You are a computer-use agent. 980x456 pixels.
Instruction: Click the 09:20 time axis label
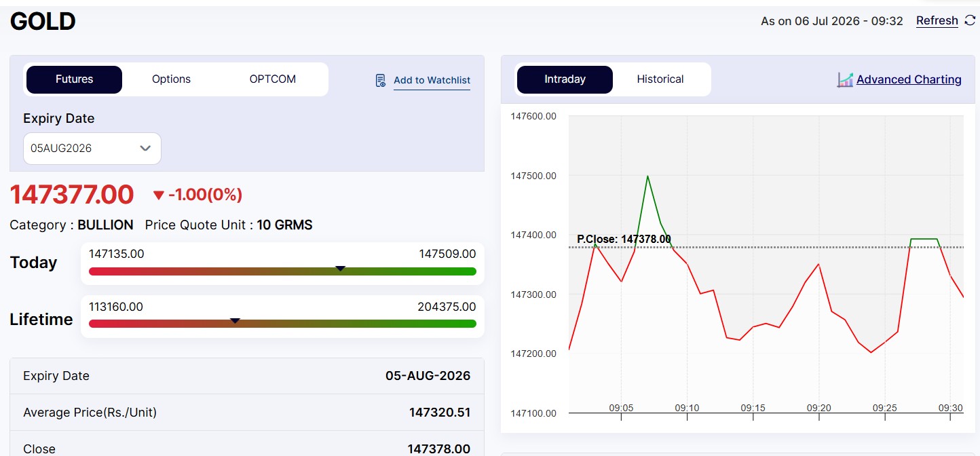point(818,408)
